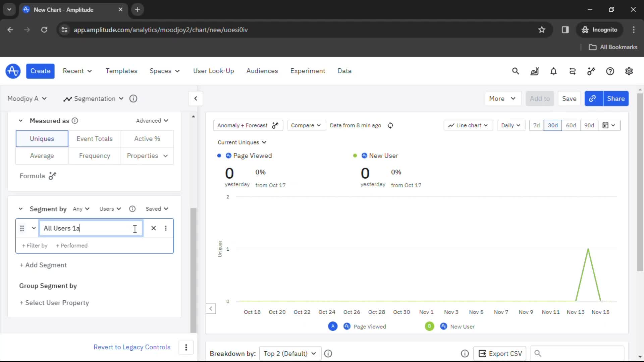
Task: Select the 30d time range button
Action: 553,125
